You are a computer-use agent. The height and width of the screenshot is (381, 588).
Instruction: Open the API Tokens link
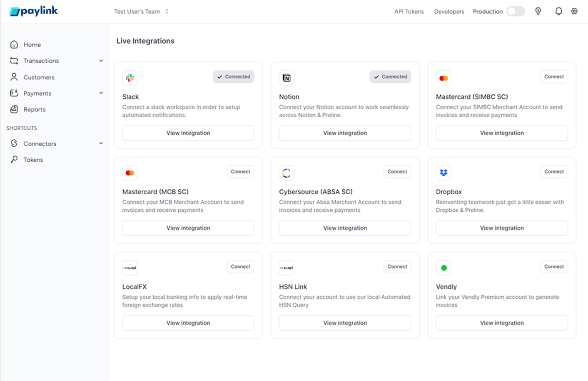pos(409,12)
